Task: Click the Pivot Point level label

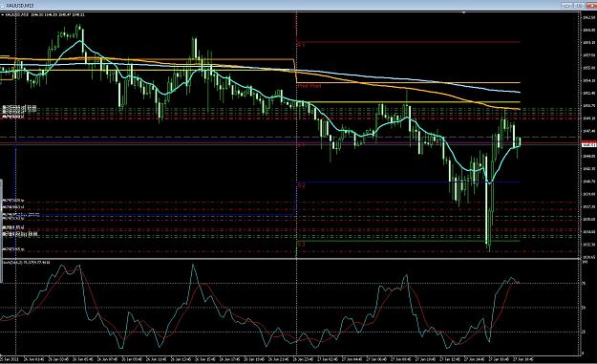Action: pos(309,86)
